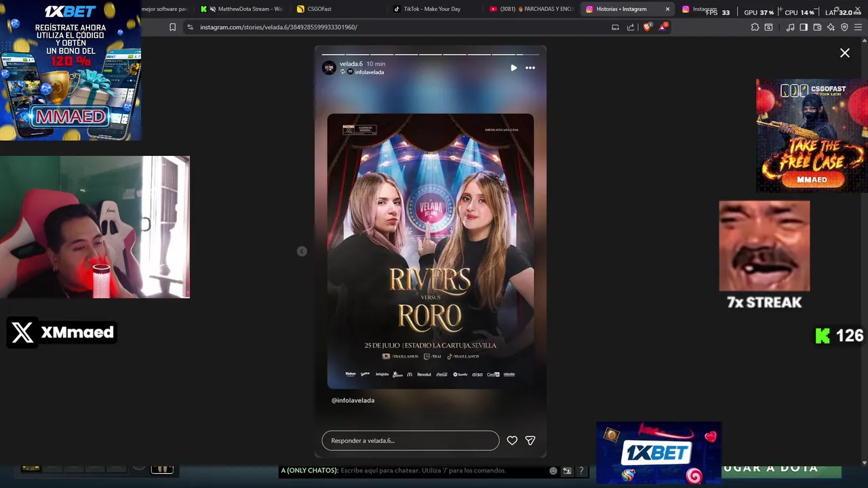Image resolution: width=868 pixels, height=488 pixels.
Task: Open the cast/screen icon in address bar
Action: click(x=615, y=27)
